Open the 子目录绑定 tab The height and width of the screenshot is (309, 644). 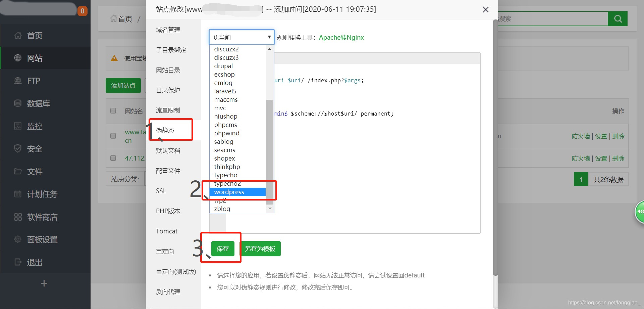(171, 50)
